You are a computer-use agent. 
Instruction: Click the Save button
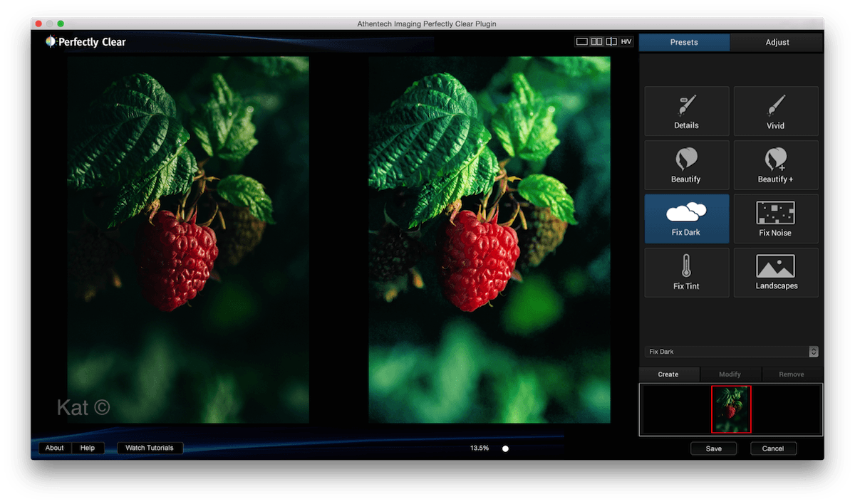pos(713,448)
